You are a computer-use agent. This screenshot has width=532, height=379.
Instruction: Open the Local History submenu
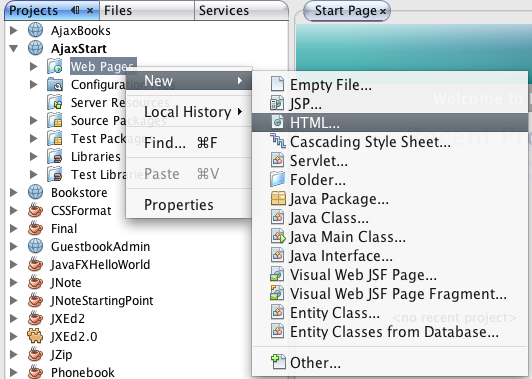(189, 112)
